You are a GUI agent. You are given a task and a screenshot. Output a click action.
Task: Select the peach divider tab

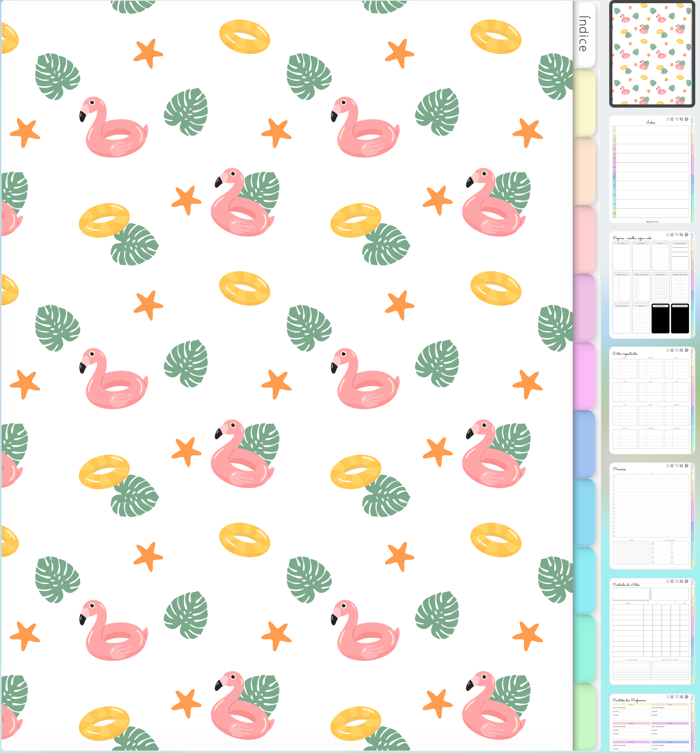tap(584, 171)
